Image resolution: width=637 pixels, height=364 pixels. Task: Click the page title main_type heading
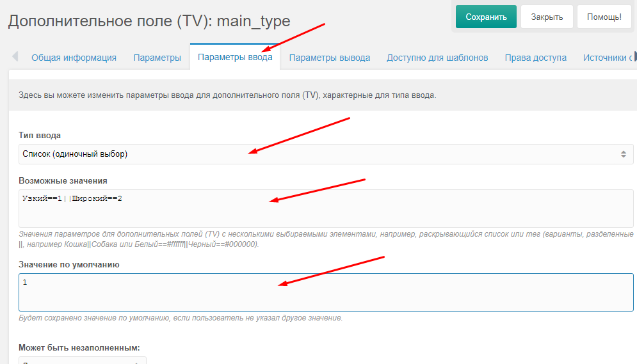pyautogui.click(x=149, y=20)
